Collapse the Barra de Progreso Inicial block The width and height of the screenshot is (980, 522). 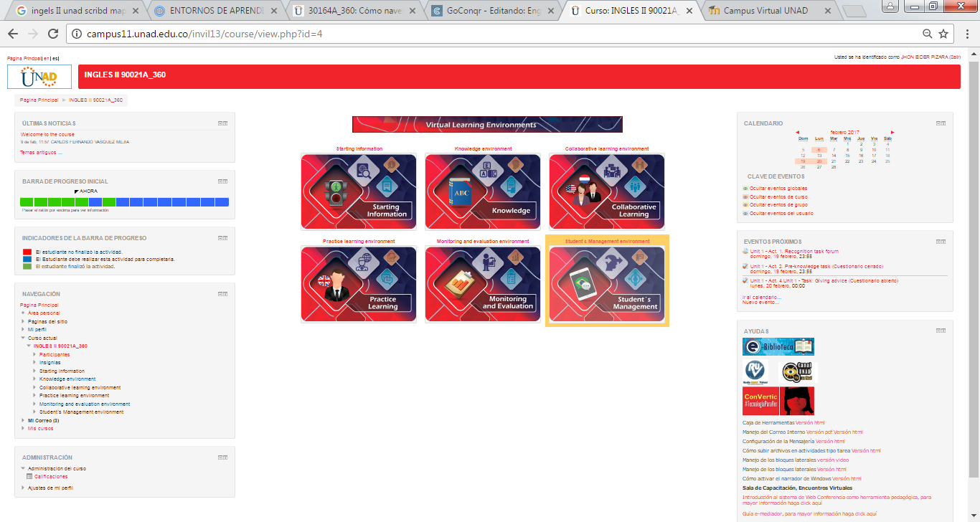pos(220,181)
